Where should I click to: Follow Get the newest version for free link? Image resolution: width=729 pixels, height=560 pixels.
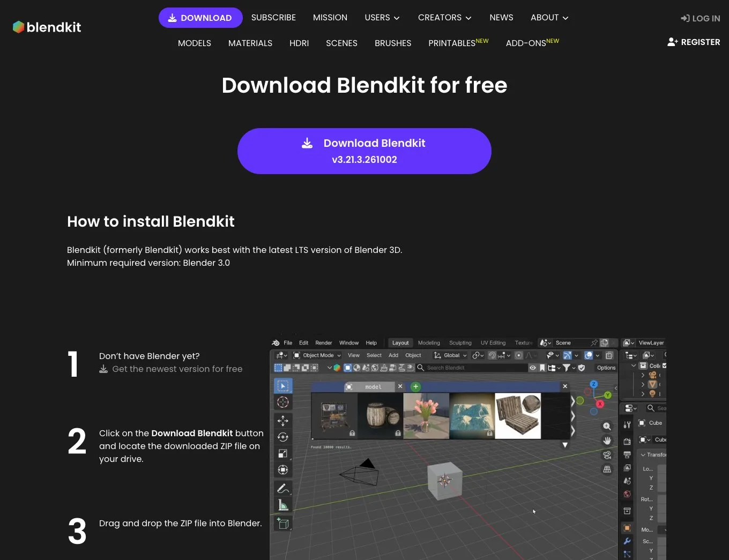coord(171,369)
